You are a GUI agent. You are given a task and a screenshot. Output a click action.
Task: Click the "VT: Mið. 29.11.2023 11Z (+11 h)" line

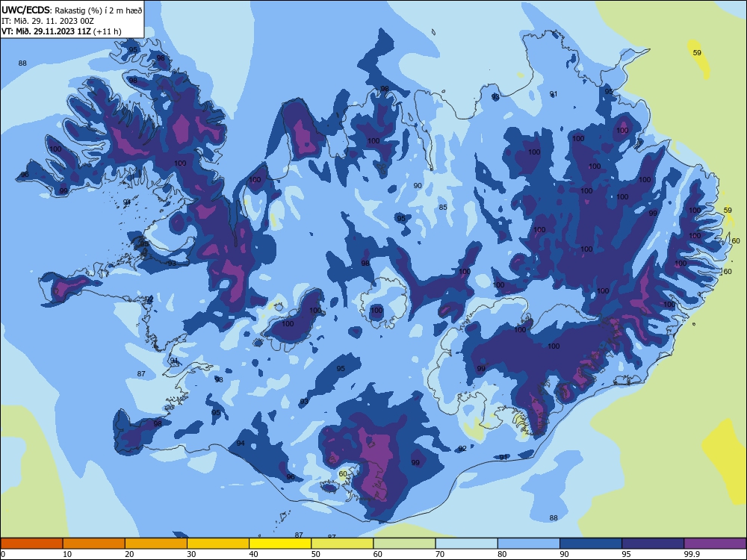[61, 31]
